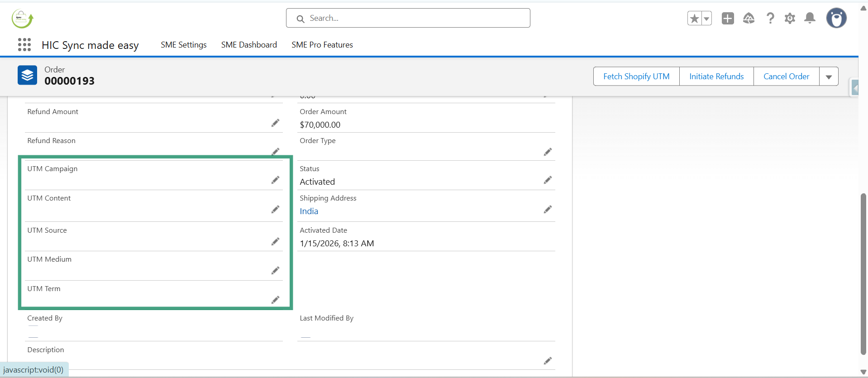Click the Global Actions plus icon

pyautogui.click(x=728, y=19)
